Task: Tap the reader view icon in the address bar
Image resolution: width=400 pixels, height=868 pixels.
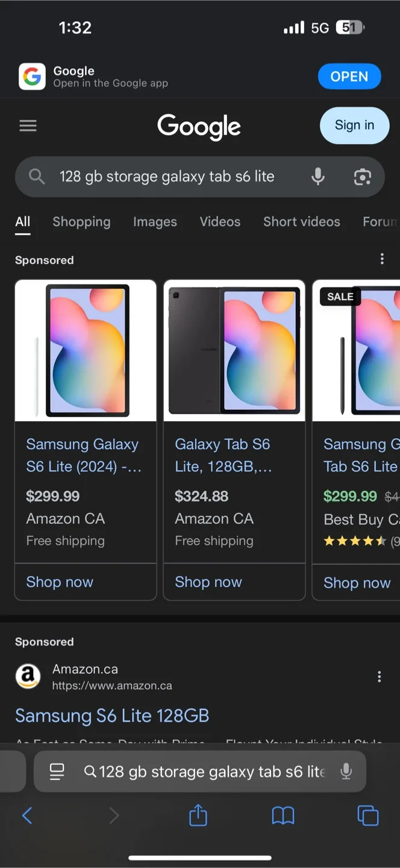Action: click(57, 772)
